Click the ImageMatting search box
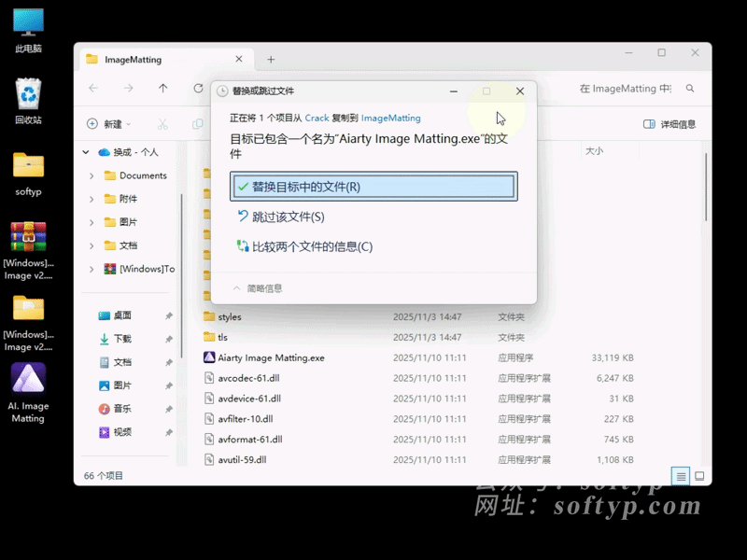This screenshot has height=560, width=747. (x=625, y=89)
